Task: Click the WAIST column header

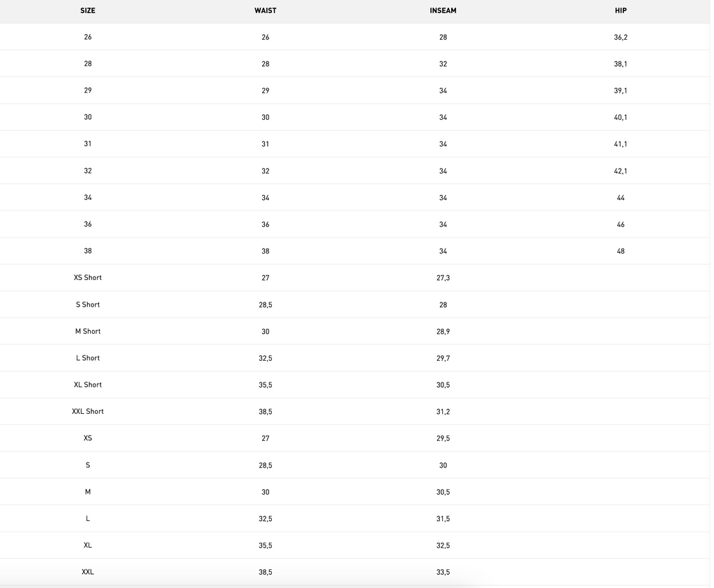Action: tap(265, 10)
